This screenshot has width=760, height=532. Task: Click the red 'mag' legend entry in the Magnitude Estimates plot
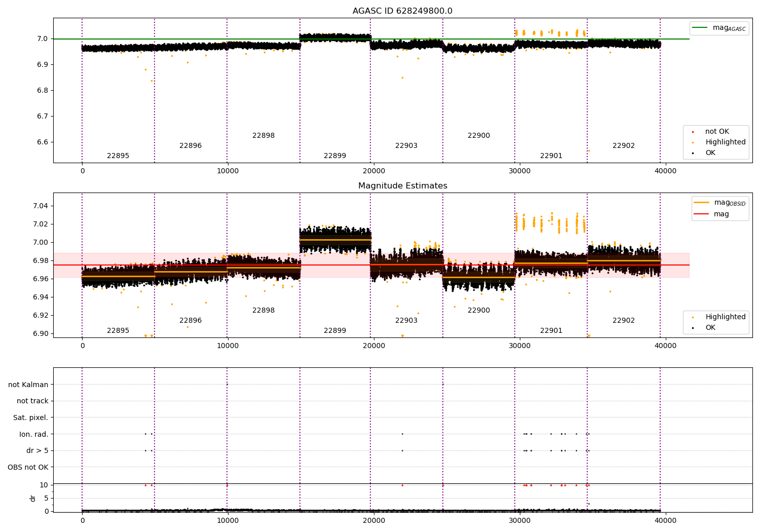[x=711, y=214]
